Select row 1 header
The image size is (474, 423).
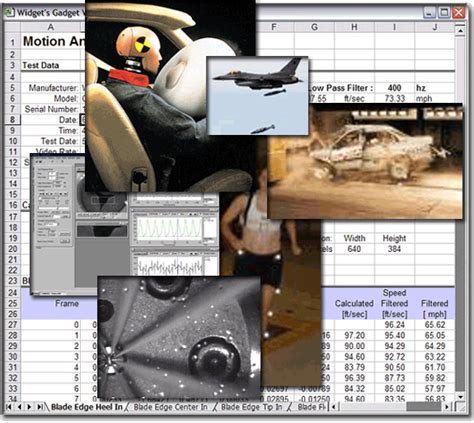pos(12,42)
